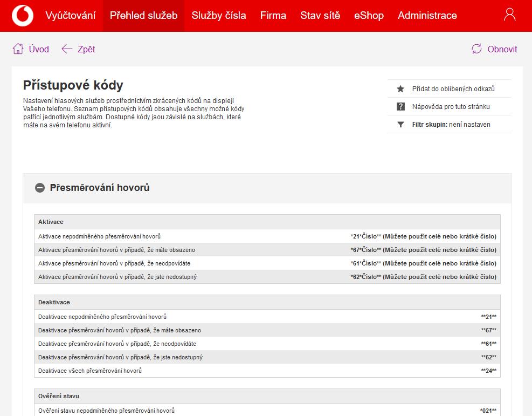Open the eShop menu item
The height and width of the screenshot is (416, 532).
(369, 16)
